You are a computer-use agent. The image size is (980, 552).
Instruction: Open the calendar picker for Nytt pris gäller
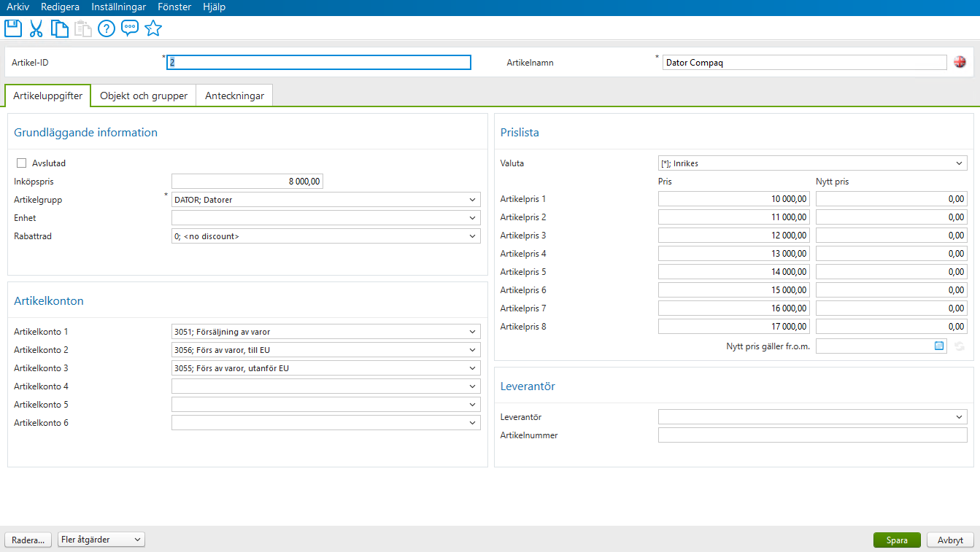tap(938, 346)
